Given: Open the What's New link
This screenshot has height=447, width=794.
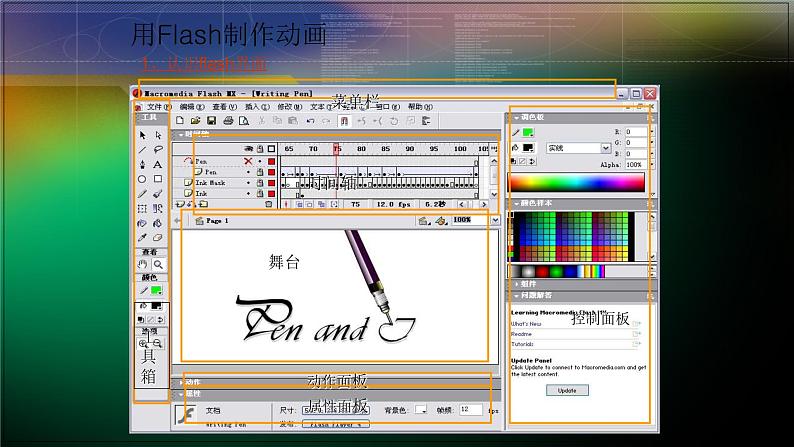Looking at the screenshot, I should click(x=526, y=324).
